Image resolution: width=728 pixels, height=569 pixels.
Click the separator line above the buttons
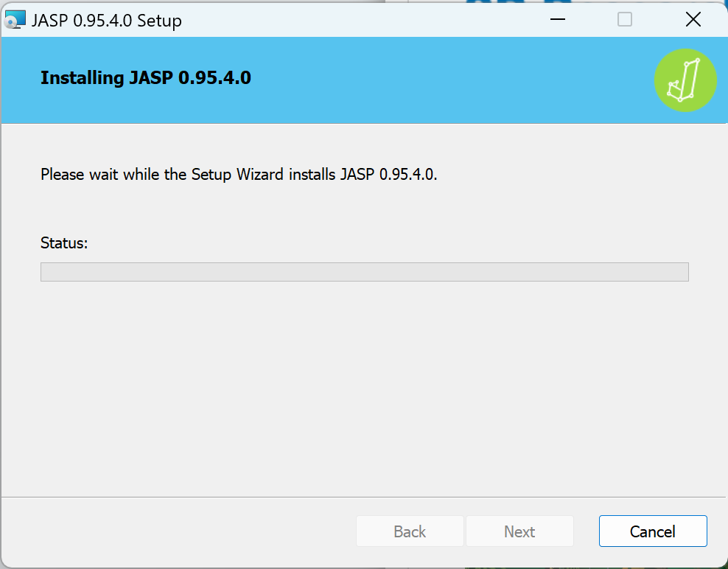[364, 498]
